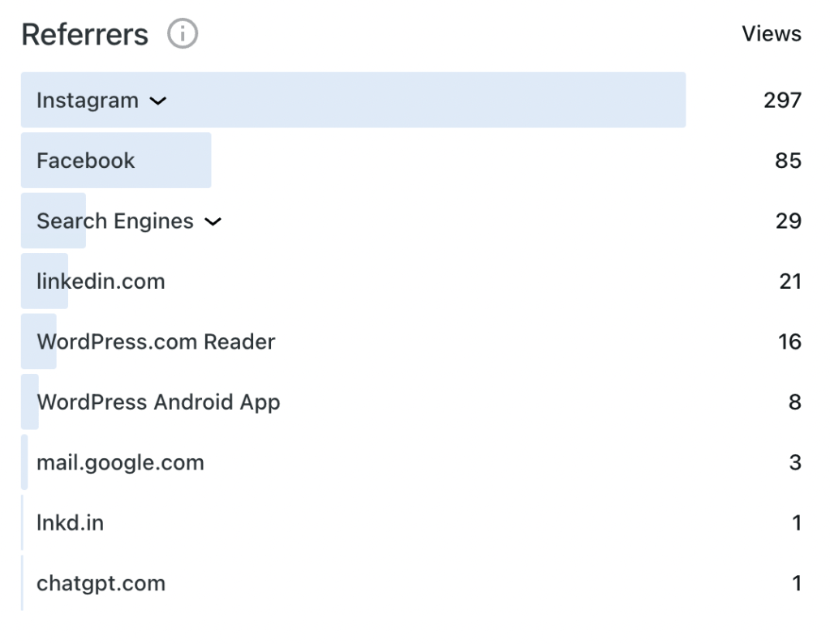This screenshot has width=830, height=644.
Task: Click the 297 views count for Instagram
Action: click(782, 101)
